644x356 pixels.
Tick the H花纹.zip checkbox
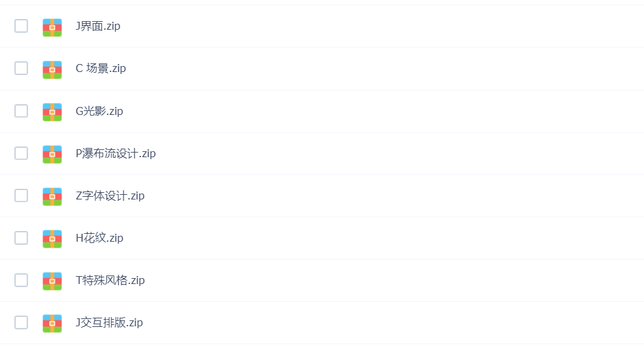tap(21, 238)
